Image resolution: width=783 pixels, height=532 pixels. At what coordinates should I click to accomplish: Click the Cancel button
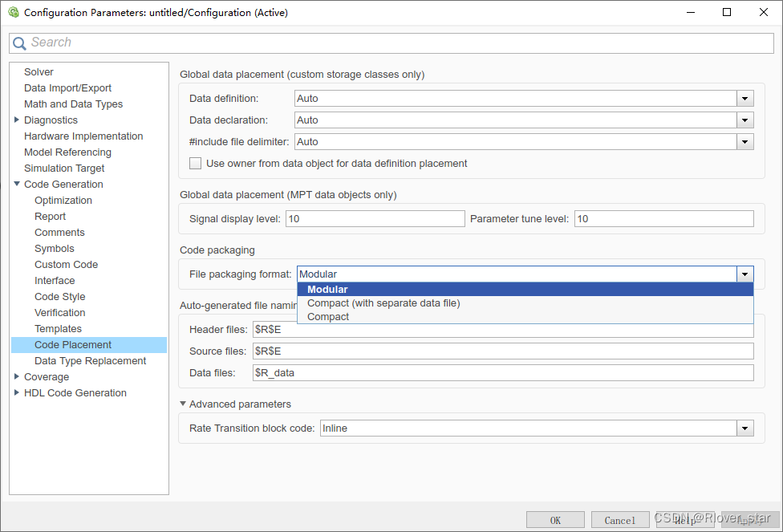coord(620,519)
